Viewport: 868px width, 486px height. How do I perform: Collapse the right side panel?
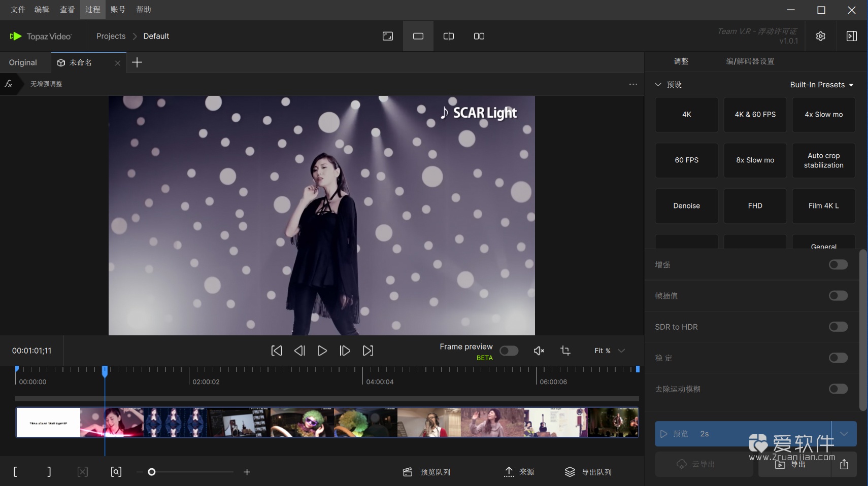tap(851, 36)
